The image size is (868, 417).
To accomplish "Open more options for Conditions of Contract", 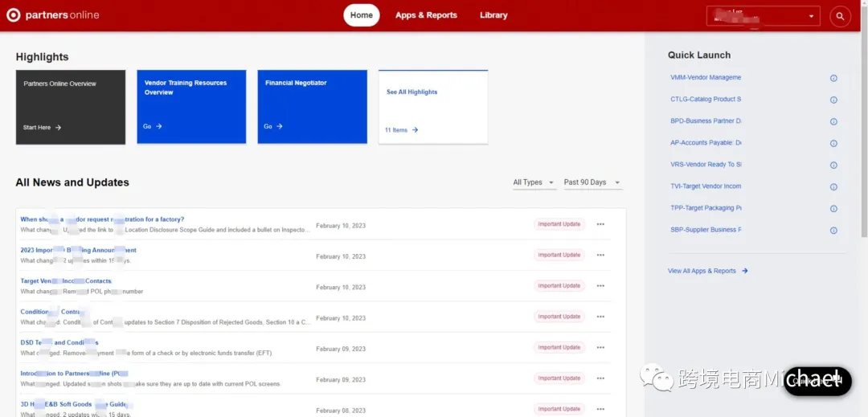I will point(600,317).
